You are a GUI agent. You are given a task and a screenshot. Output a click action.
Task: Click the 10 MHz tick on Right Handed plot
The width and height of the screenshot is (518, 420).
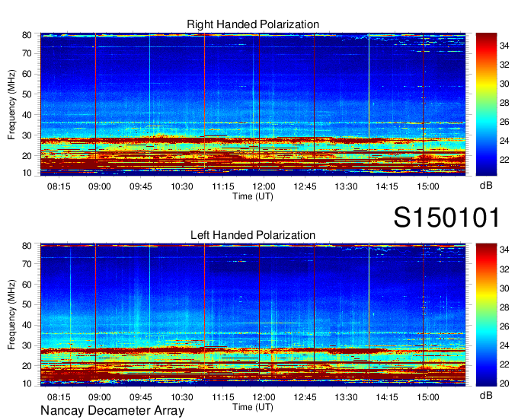coord(27,173)
